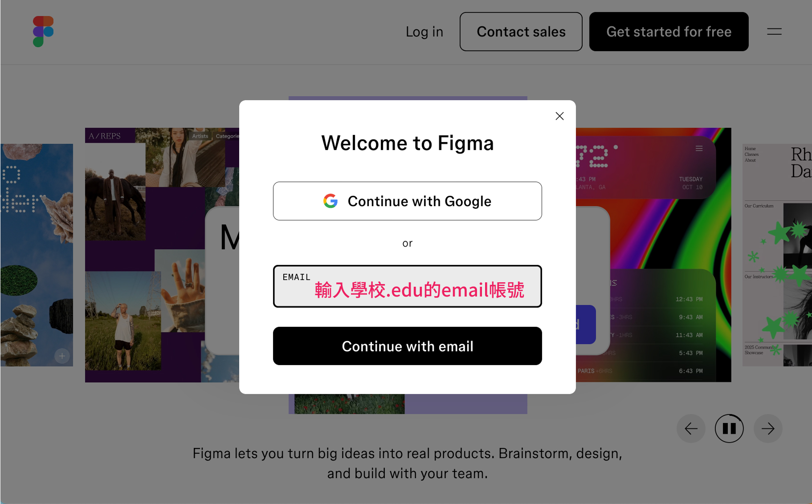The image size is (812, 504).
Task: Close the Welcome to Figma dialog
Action: point(559,116)
